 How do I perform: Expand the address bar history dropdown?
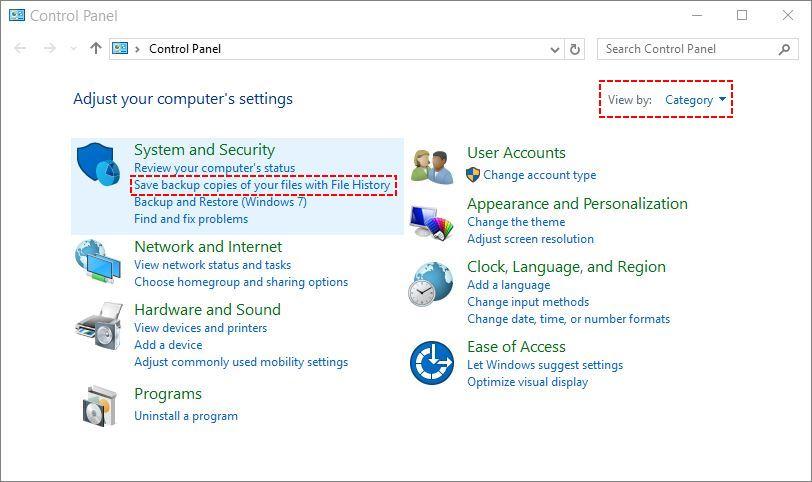point(555,50)
